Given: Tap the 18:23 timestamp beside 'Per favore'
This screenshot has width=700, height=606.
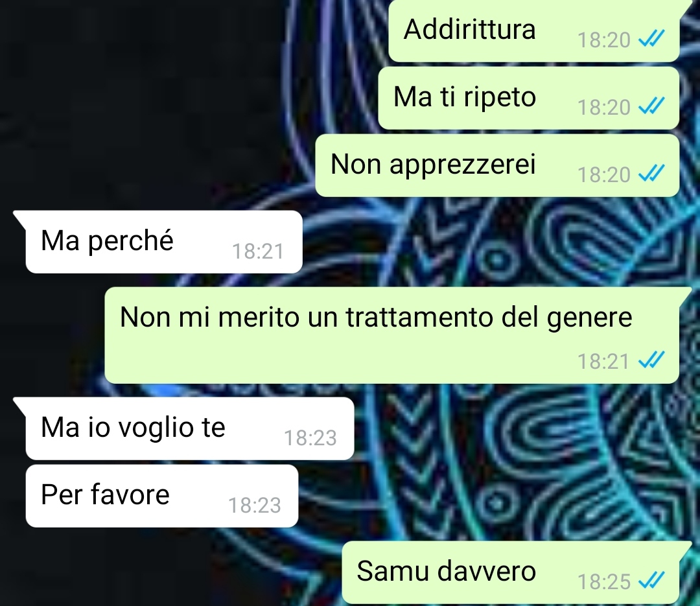Looking at the screenshot, I should (x=255, y=506).
